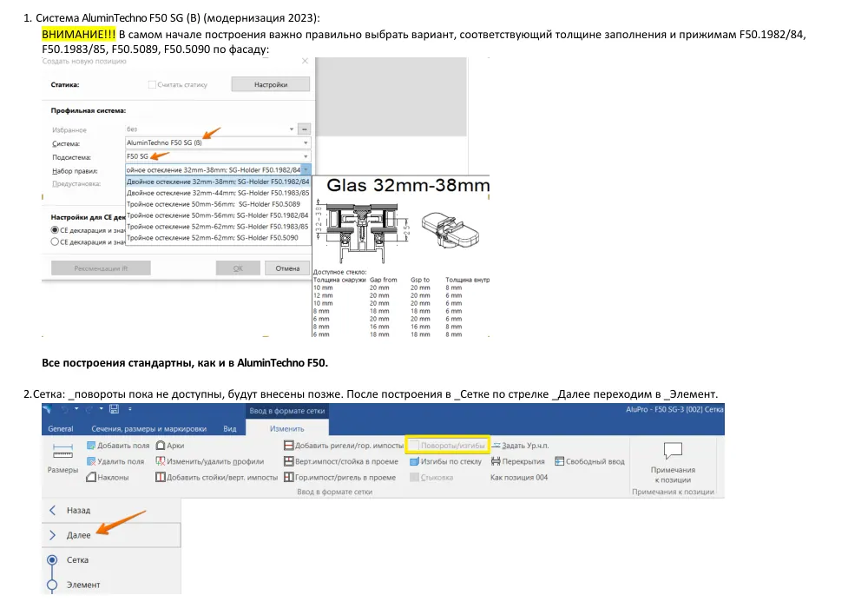The height and width of the screenshot is (615, 868).
Task: Close the Создать новую позицию dialog
Action: (305, 61)
